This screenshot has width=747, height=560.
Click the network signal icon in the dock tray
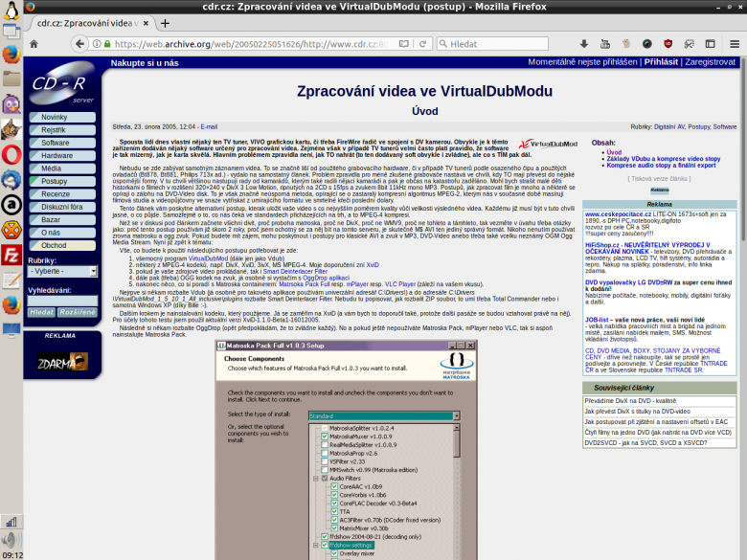(x=11, y=522)
